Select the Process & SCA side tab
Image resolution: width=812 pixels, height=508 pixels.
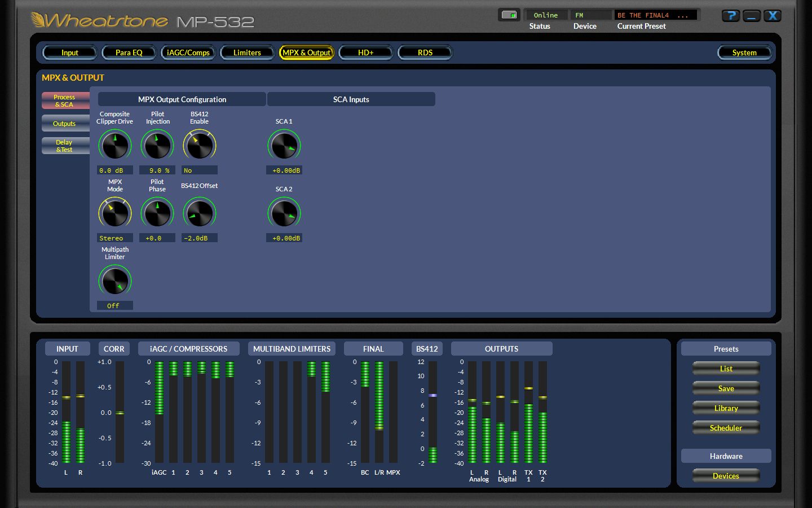[x=65, y=100]
